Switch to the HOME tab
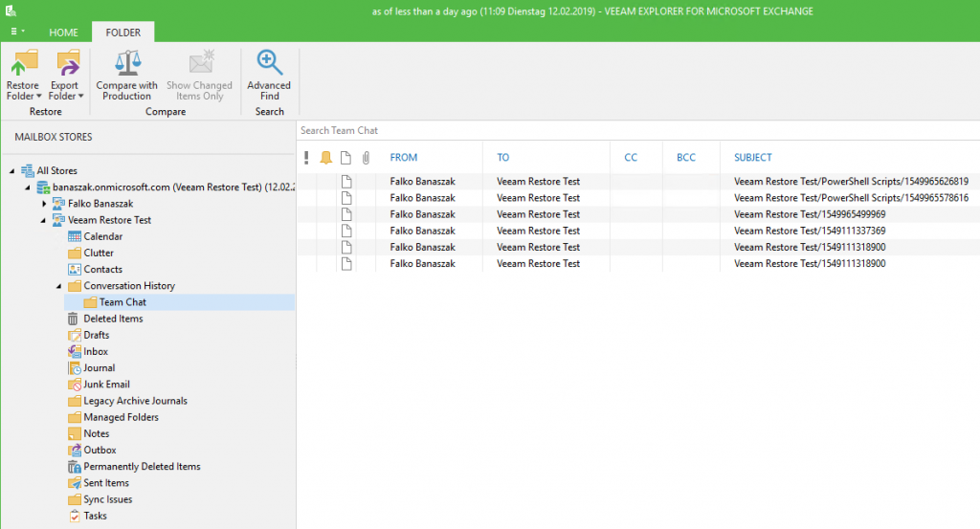The height and width of the screenshot is (529, 980). pos(64,33)
